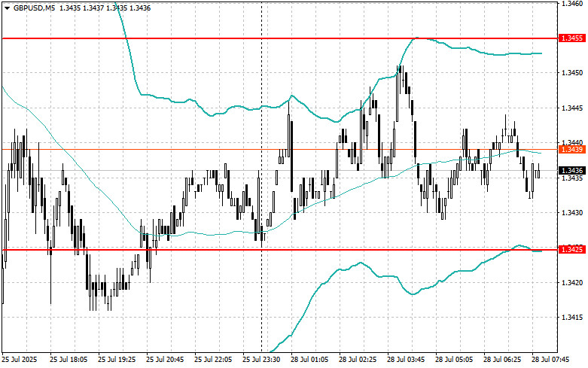Click the 25 Jul 20:45 time label
The width and height of the screenshot is (588, 368).
tap(165, 360)
